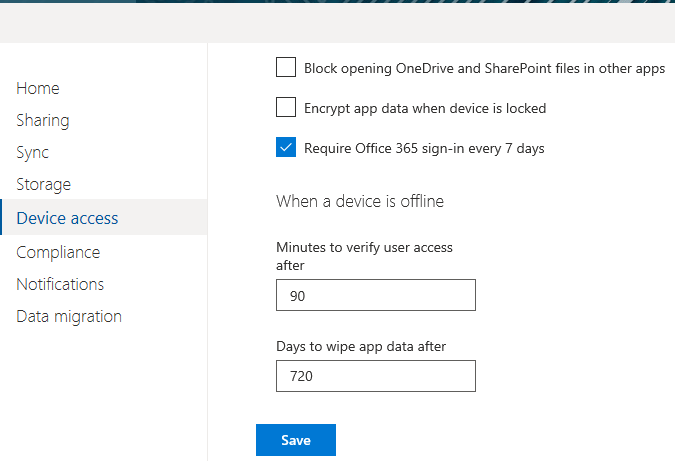Click the Block opening files in other apps label

tap(485, 68)
